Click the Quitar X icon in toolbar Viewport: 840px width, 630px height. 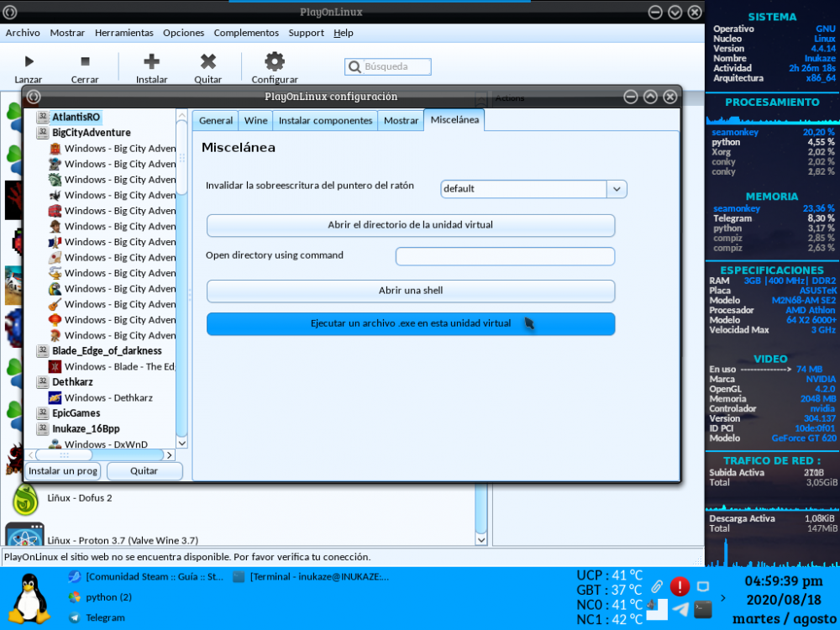[x=207, y=61]
